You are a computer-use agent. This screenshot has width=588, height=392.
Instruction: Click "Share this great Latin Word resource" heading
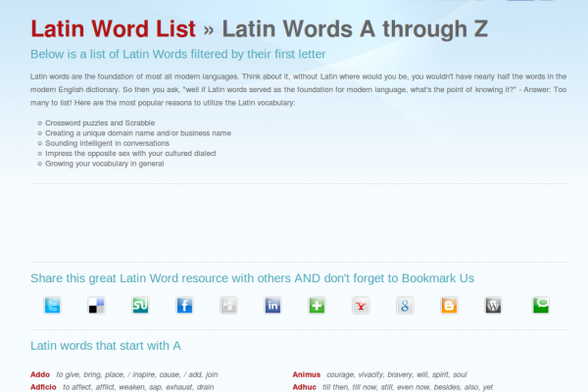click(x=253, y=278)
